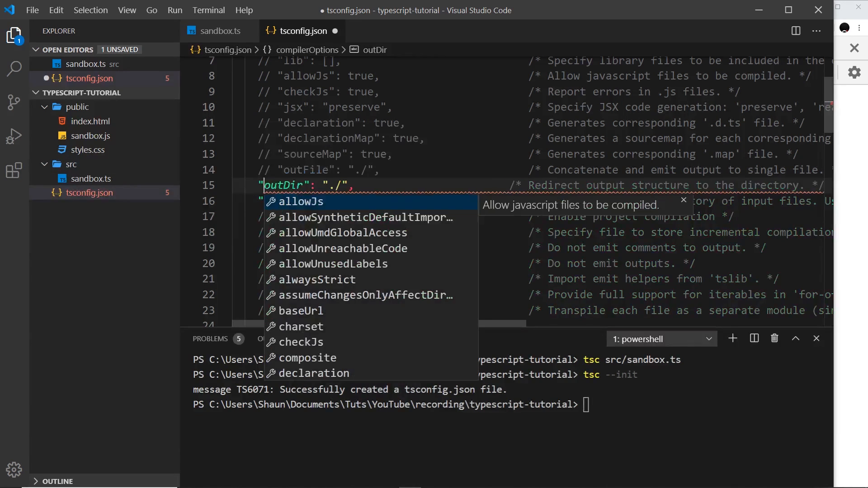868x488 pixels.
Task: Create a new terminal with plus icon
Action: click(733, 338)
